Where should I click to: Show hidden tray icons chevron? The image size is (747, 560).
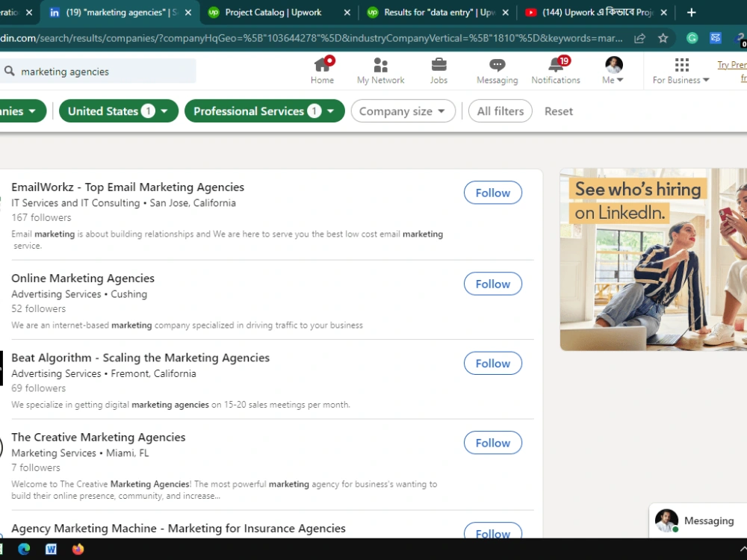743,549
